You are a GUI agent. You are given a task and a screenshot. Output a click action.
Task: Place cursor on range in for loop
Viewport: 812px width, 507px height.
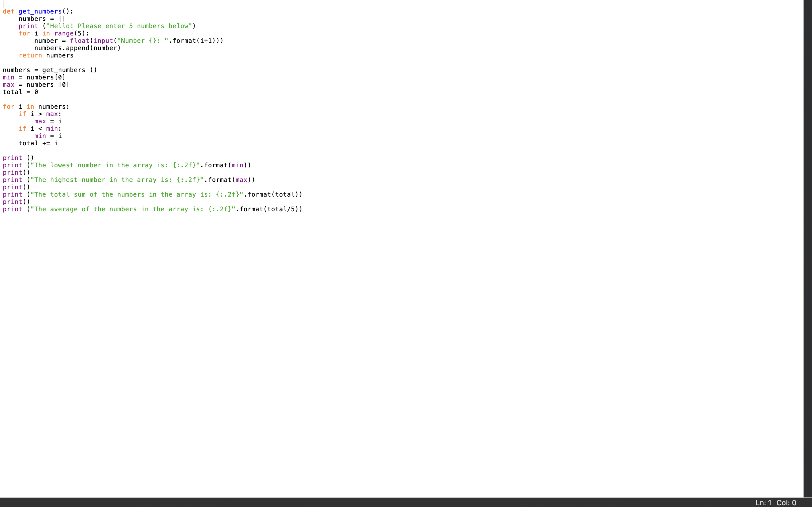pos(64,34)
